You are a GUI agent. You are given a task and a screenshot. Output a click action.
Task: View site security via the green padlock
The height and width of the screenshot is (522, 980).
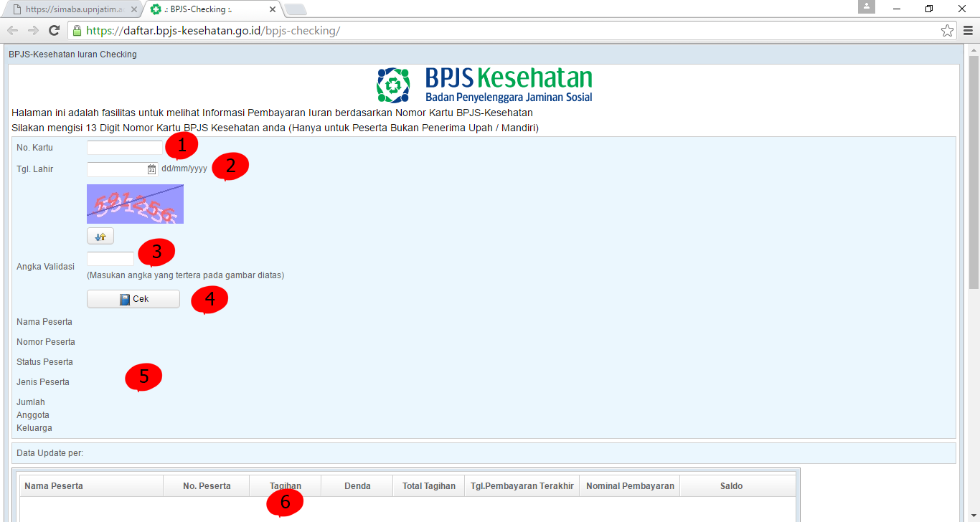[77, 30]
